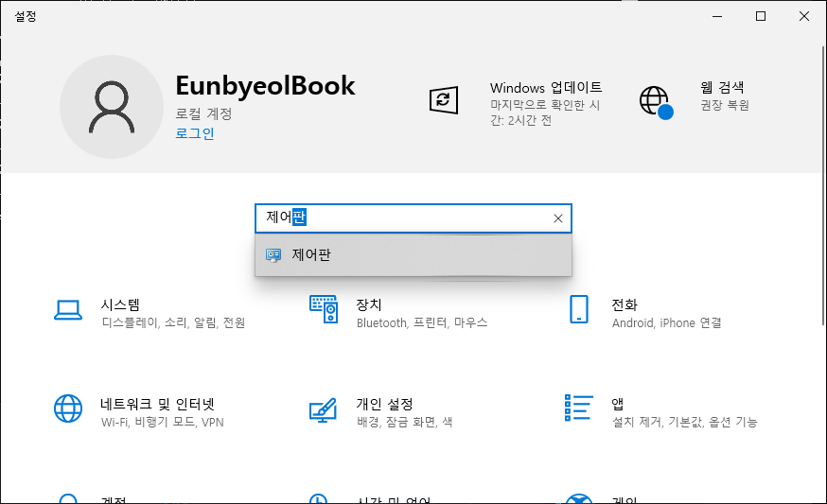Click Bluetooth, 프린터, 마우스 description
The height and width of the screenshot is (504, 827).
click(x=422, y=322)
